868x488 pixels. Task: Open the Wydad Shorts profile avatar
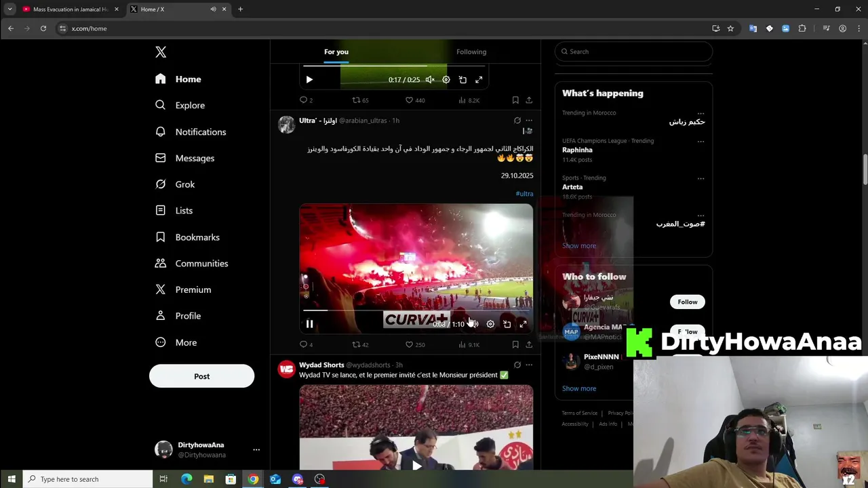point(287,369)
